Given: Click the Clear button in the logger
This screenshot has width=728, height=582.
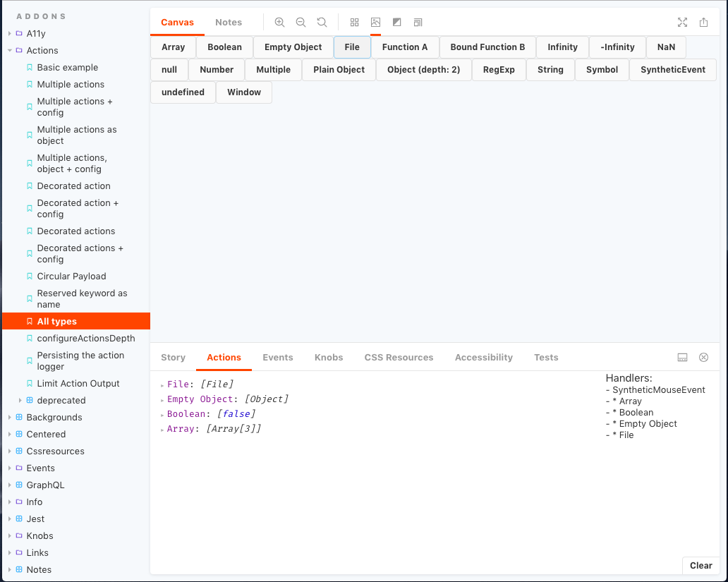Looking at the screenshot, I should [x=700, y=565].
